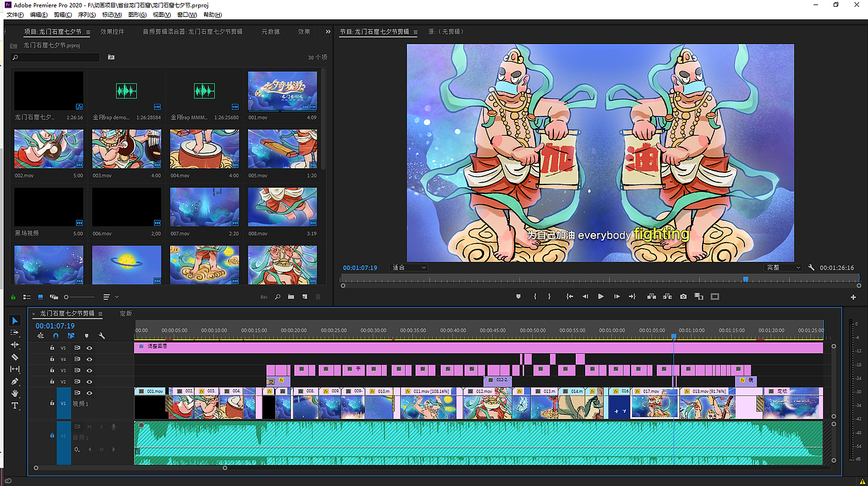Viewport: 868px width, 486px height.
Task: Select the Pen tool
Action: pyautogui.click(x=15, y=382)
